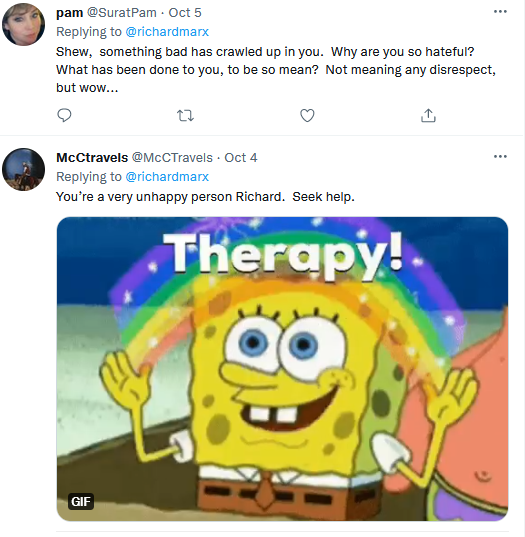Image resolution: width=525 pixels, height=537 pixels.
Task: Open more options on pam's tweet
Action: pos(500,12)
